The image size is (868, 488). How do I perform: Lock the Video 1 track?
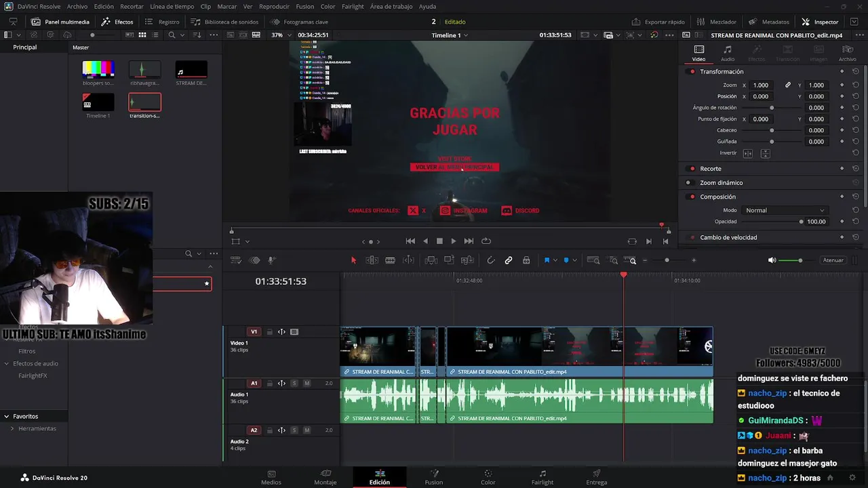(269, 332)
